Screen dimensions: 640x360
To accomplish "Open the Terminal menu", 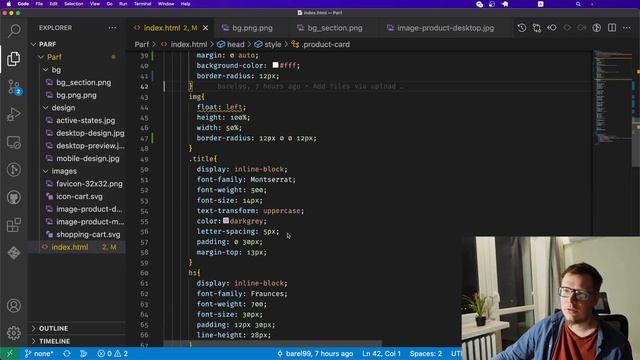I will [x=142, y=4].
